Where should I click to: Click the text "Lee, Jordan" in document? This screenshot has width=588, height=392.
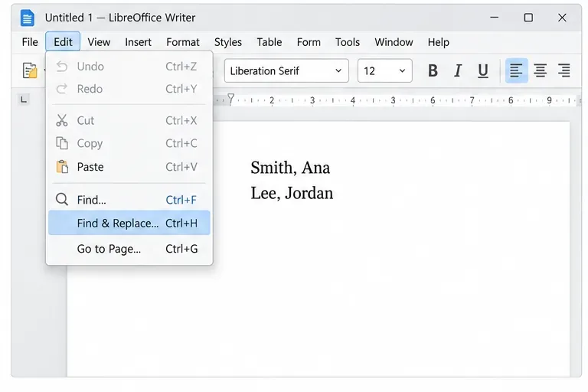(292, 193)
